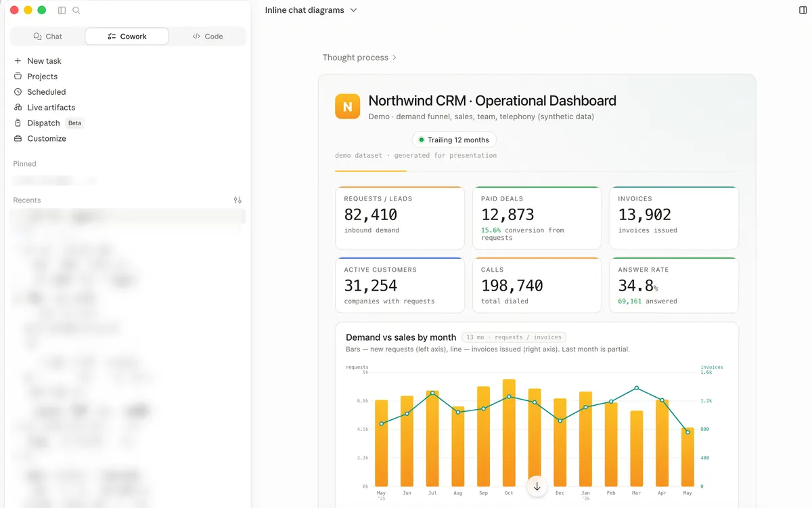Toggle the right panel icon
812x508 pixels.
tap(803, 10)
